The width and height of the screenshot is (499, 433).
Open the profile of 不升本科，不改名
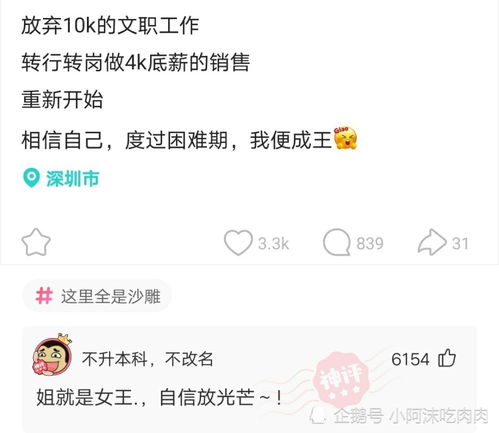tap(148, 359)
